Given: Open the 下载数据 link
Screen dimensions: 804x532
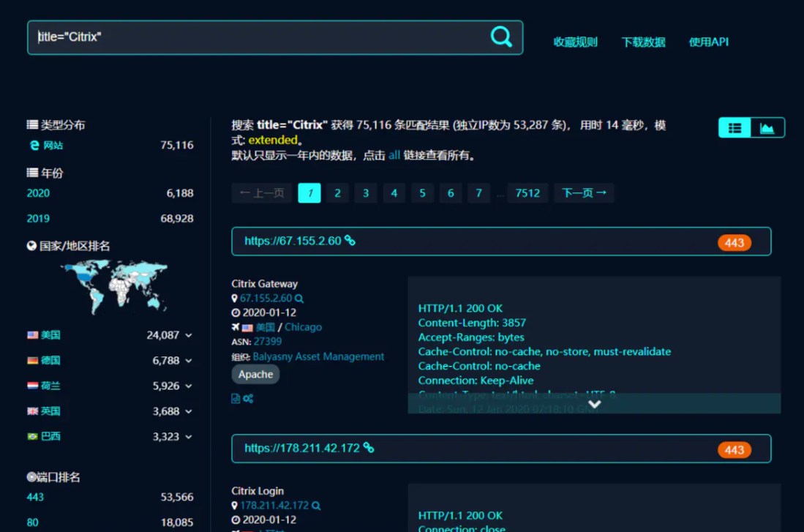Looking at the screenshot, I should point(643,42).
